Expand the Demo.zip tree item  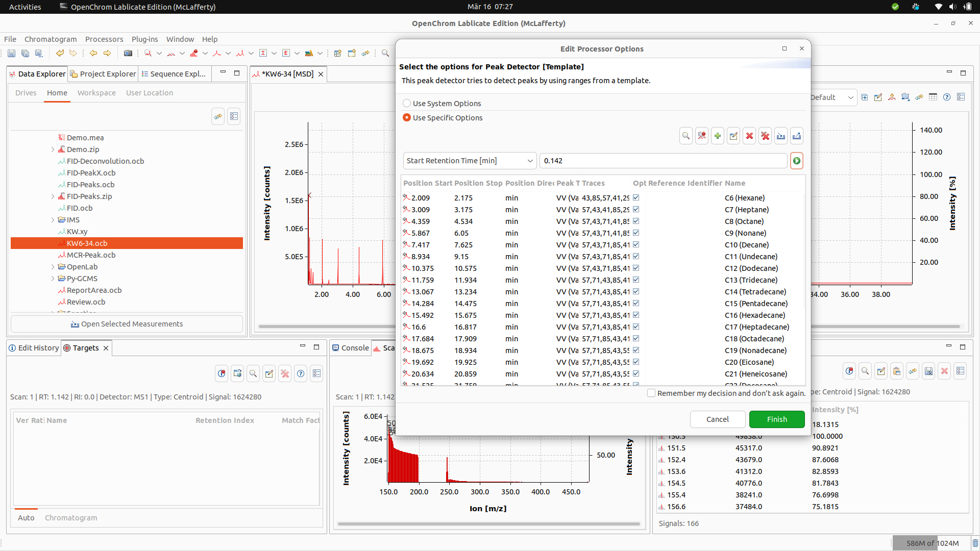(x=53, y=149)
